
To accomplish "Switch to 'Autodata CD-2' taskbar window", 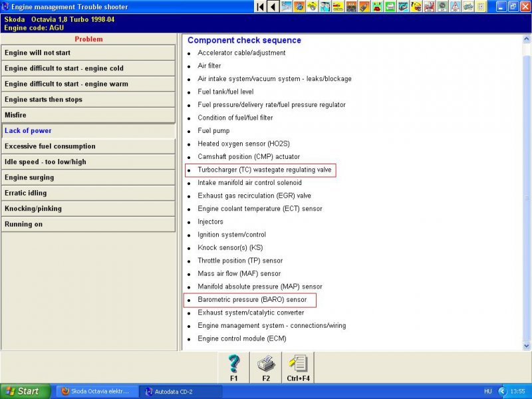I will pos(180,391).
